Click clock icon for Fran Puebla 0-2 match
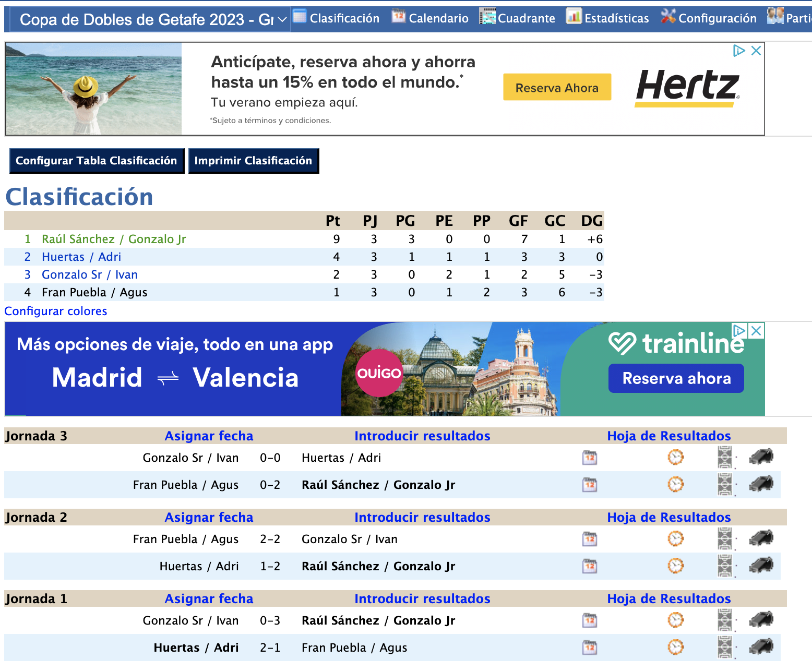This screenshot has width=812, height=671. (x=675, y=485)
